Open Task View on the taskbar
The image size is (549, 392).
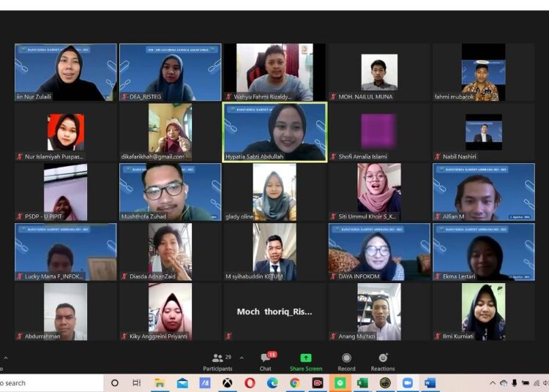pyautogui.click(x=136, y=383)
